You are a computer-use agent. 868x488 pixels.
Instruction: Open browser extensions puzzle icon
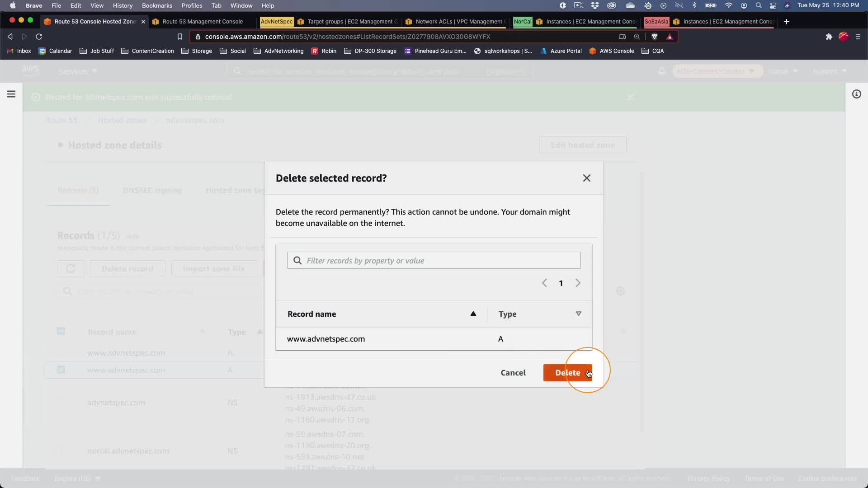coord(829,37)
